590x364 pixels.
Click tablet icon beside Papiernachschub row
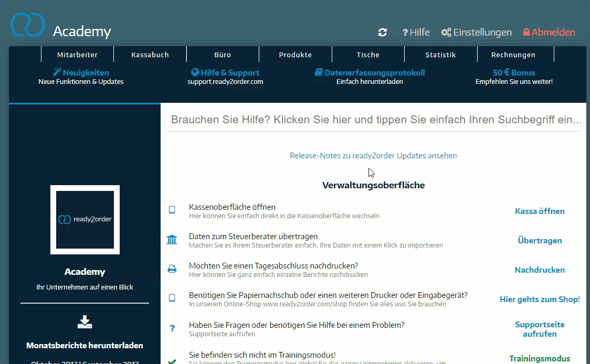coord(172,298)
